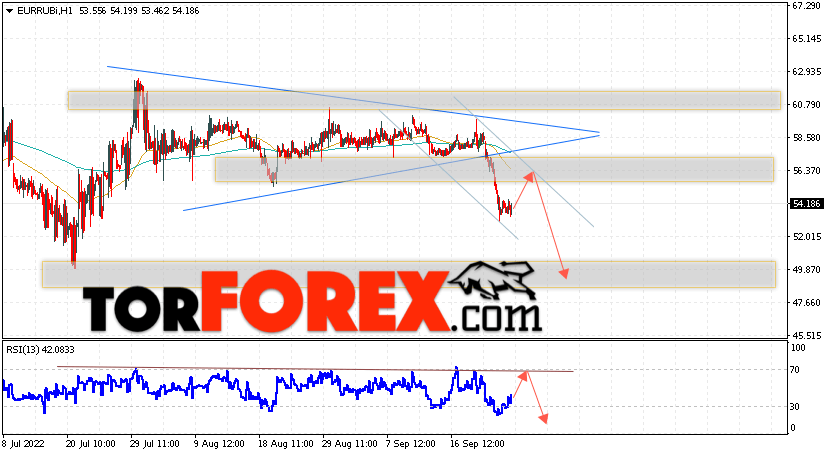Viewport: 829px width, 455px height.
Task: Select the 9 Aug 12:00 time label
Action: (x=219, y=443)
